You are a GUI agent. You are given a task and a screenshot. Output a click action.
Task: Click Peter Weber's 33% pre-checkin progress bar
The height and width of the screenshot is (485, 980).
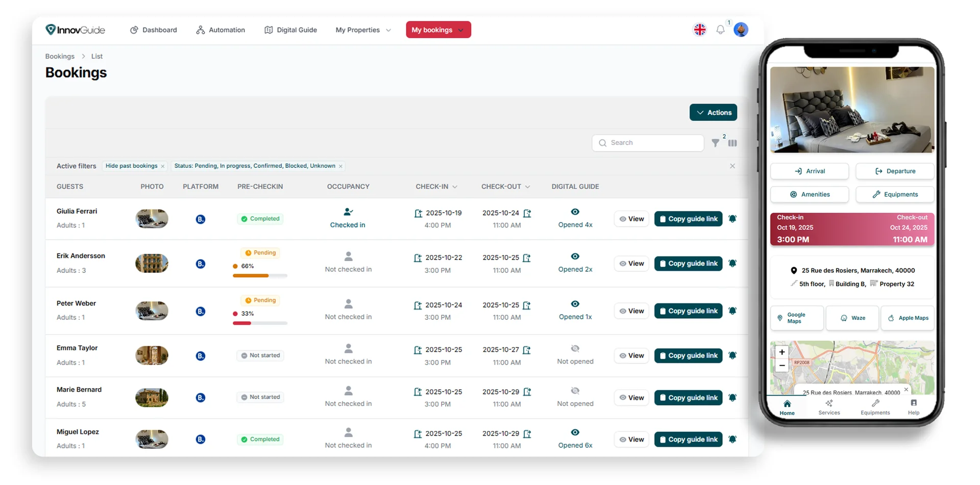pyautogui.click(x=260, y=323)
